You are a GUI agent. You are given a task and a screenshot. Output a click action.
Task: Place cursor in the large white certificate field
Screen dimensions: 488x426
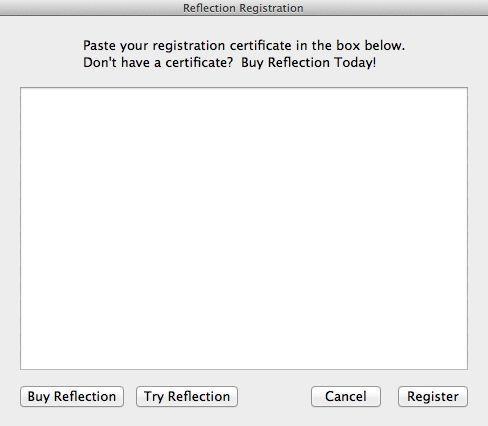[244, 228]
